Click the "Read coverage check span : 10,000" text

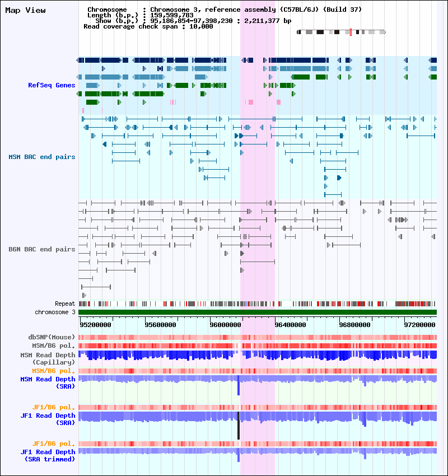tap(148, 27)
